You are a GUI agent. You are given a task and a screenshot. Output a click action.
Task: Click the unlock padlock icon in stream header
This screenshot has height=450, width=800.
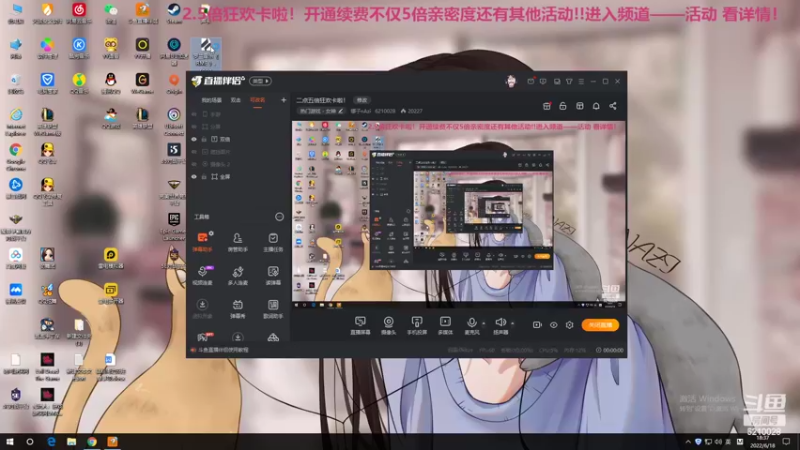pyautogui.click(x=563, y=106)
